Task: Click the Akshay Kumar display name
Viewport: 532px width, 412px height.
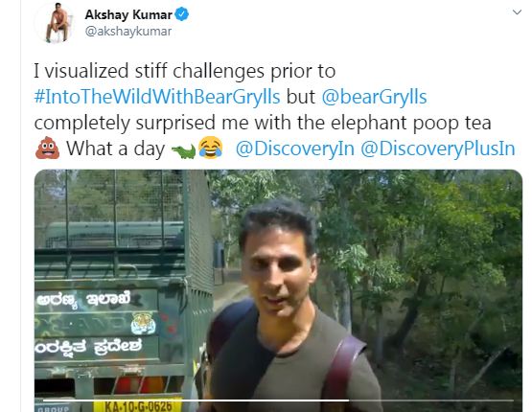Action: coord(128,14)
